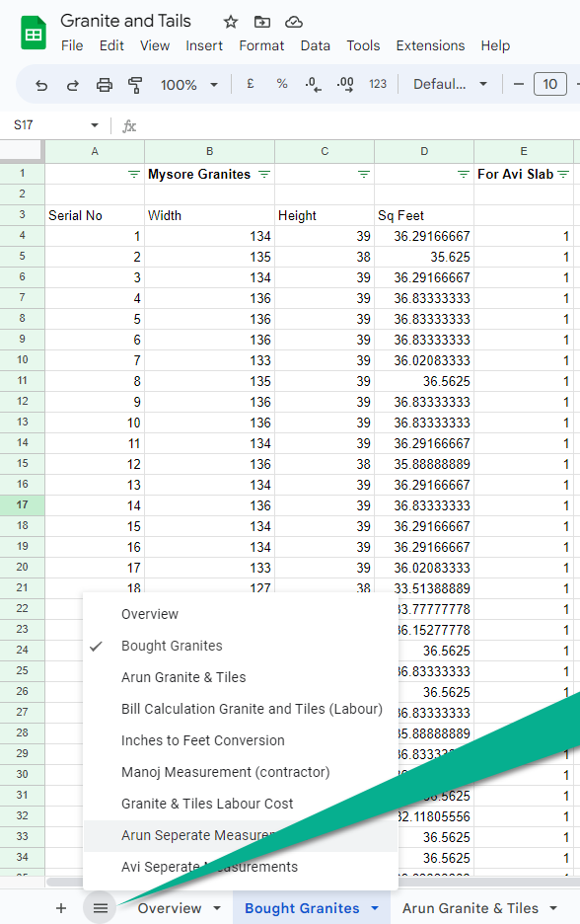Open the Help menu

click(495, 46)
